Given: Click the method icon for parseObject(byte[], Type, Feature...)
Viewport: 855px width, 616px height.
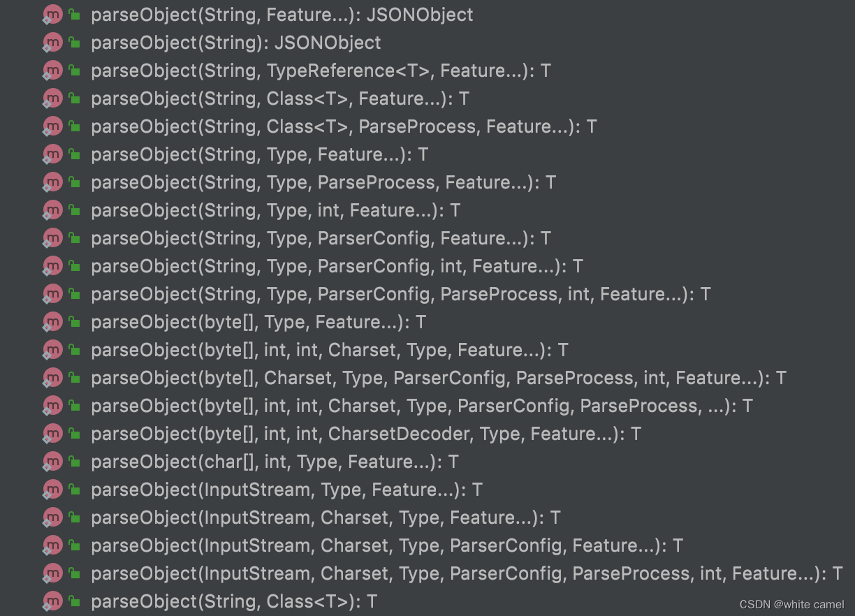Looking at the screenshot, I should coord(53,321).
